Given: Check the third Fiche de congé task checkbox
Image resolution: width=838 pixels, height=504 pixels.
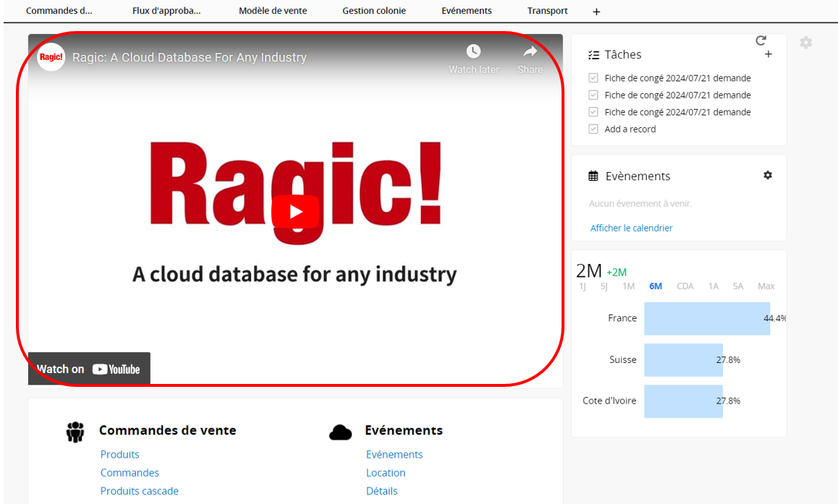Looking at the screenshot, I should (x=593, y=112).
